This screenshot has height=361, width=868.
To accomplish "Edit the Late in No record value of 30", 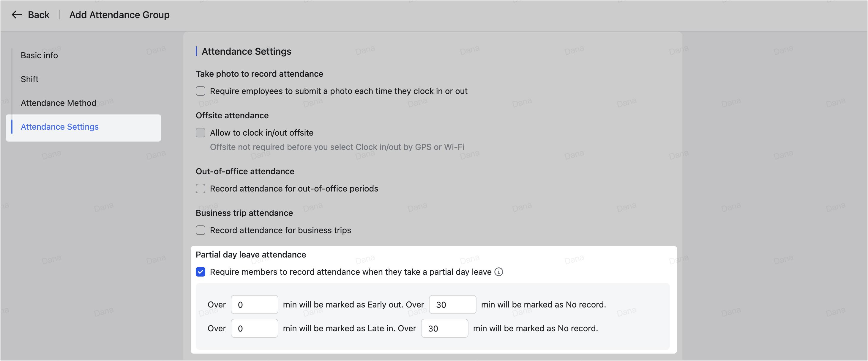I will (444, 328).
